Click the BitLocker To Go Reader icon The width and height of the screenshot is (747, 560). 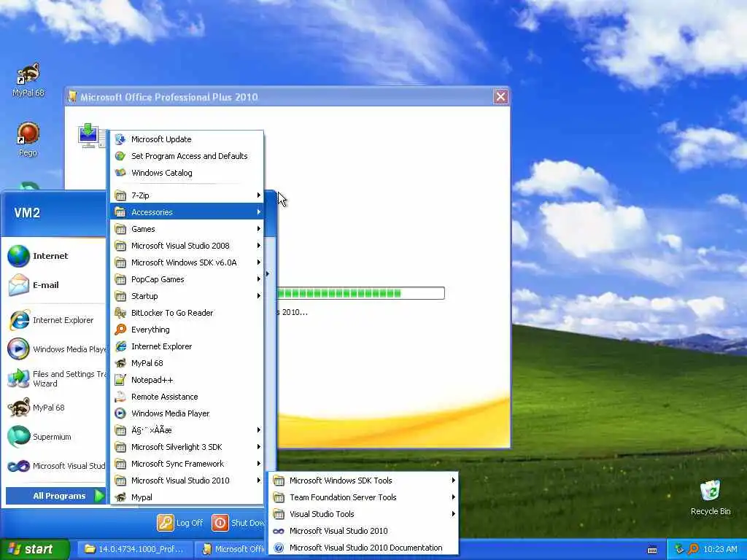pos(120,313)
